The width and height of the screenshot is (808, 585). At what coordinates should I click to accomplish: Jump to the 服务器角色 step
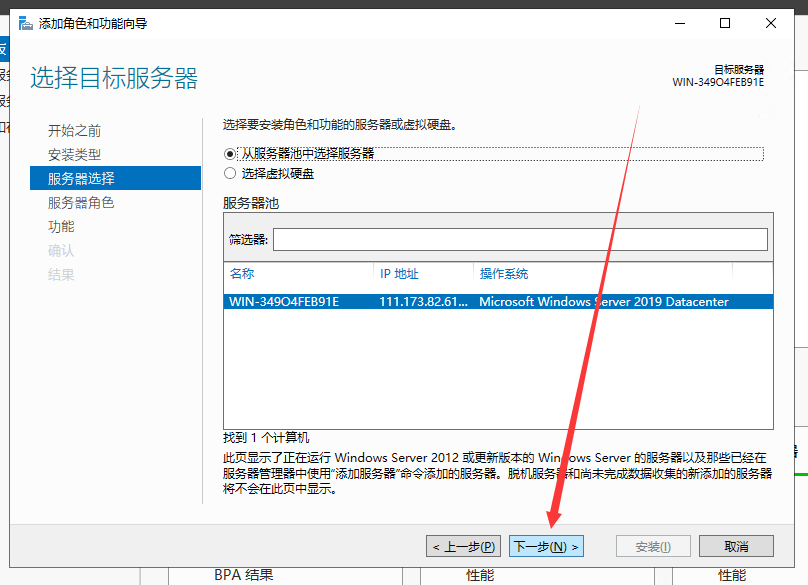click(81, 203)
